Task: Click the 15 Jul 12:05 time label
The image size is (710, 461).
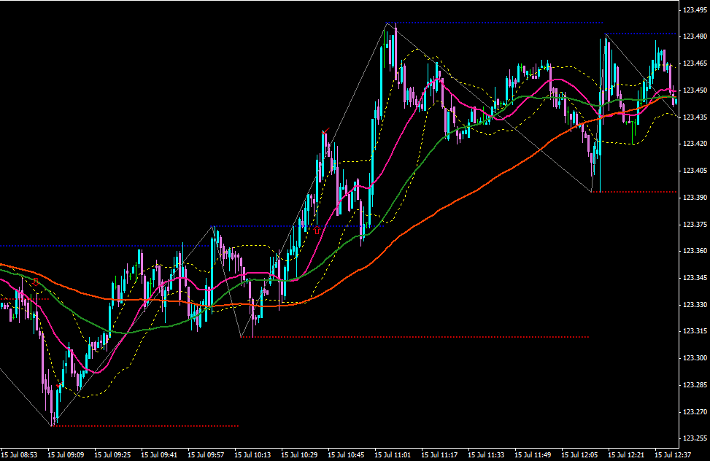Action: click(x=579, y=454)
